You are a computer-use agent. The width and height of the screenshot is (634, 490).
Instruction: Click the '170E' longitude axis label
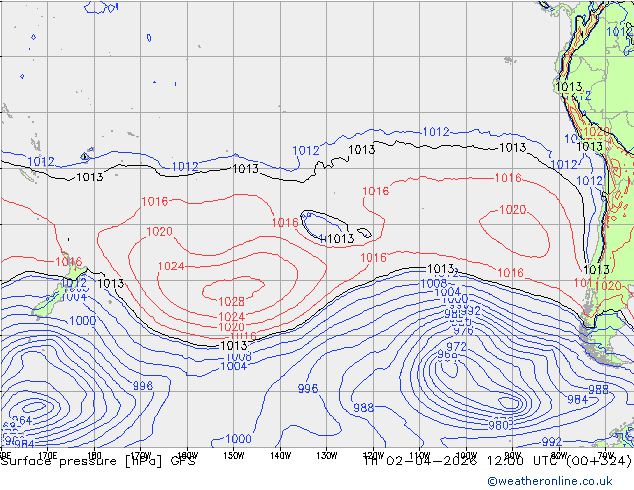point(47,456)
